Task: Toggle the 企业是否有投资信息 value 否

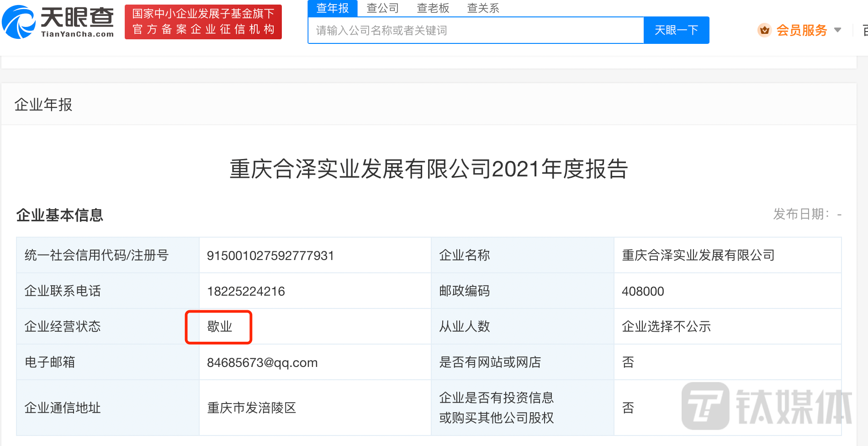Action: tap(628, 407)
